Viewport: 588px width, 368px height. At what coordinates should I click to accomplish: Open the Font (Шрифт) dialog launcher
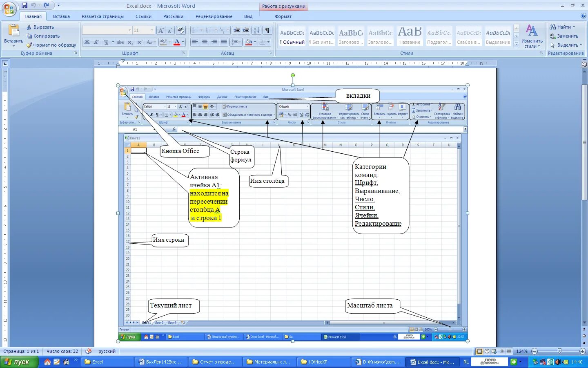click(x=184, y=53)
